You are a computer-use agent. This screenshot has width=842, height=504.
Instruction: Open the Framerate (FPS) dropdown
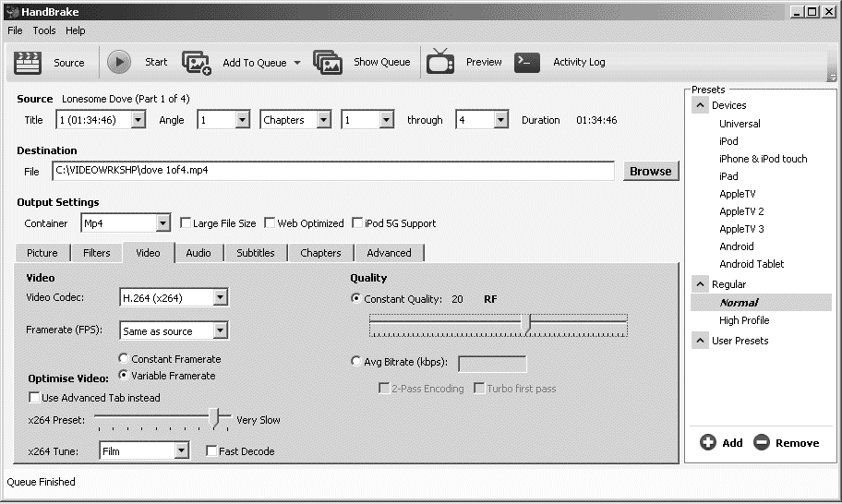(x=220, y=330)
